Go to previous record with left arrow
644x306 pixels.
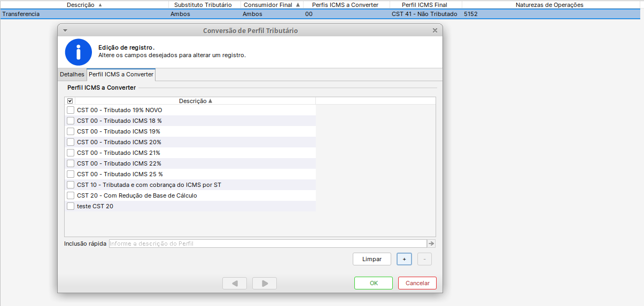[235, 283]
